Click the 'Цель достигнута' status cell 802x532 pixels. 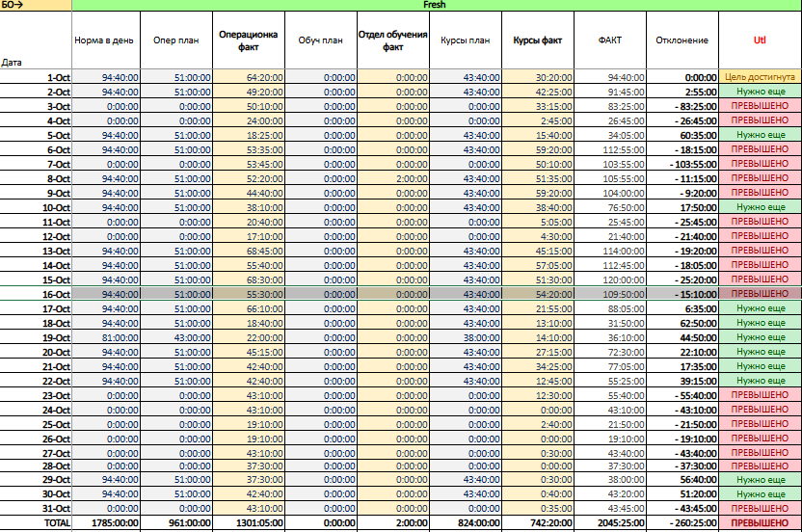(x=760, y=77)
